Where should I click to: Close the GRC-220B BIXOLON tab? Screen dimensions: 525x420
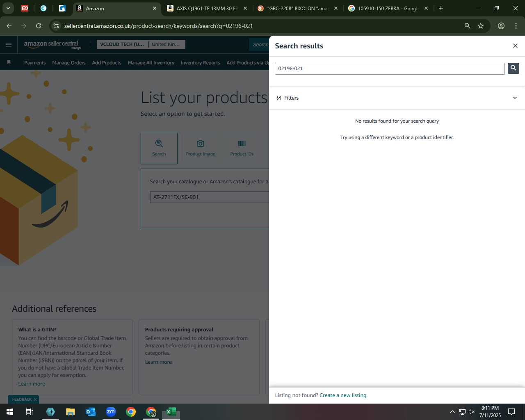(x=336, y=8)
